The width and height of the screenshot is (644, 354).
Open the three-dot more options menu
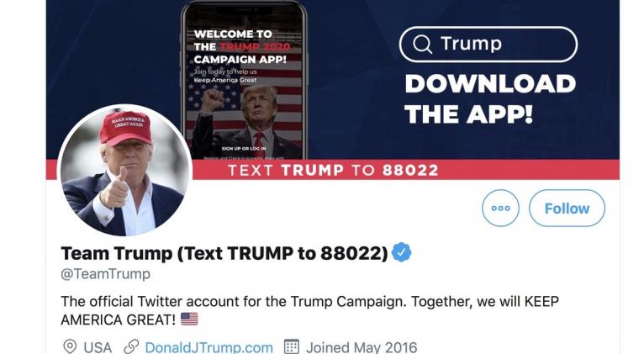(x=500, y=209)
